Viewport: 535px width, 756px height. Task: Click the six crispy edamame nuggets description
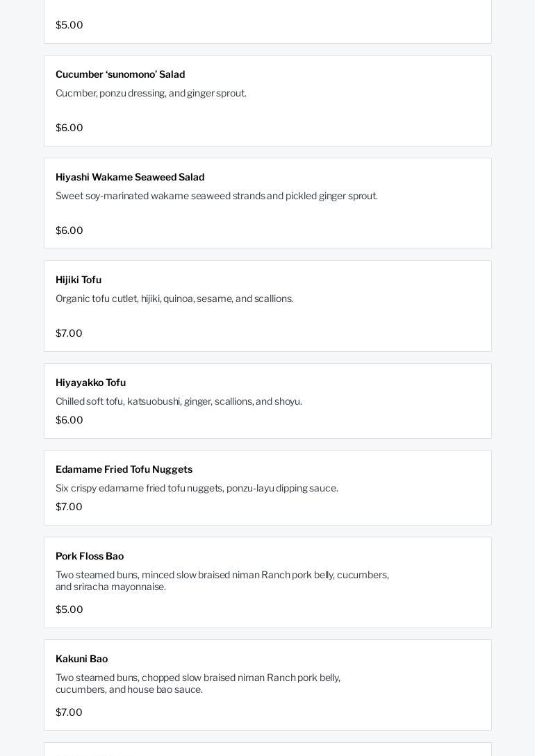197,488
